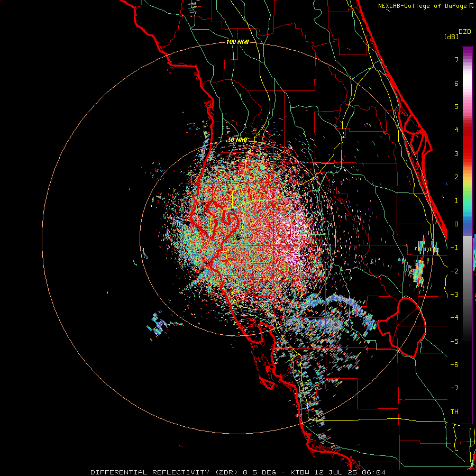Screen dimensions: 476x476
Task: Click the 1 value on color scale
Action: (456, 200)
